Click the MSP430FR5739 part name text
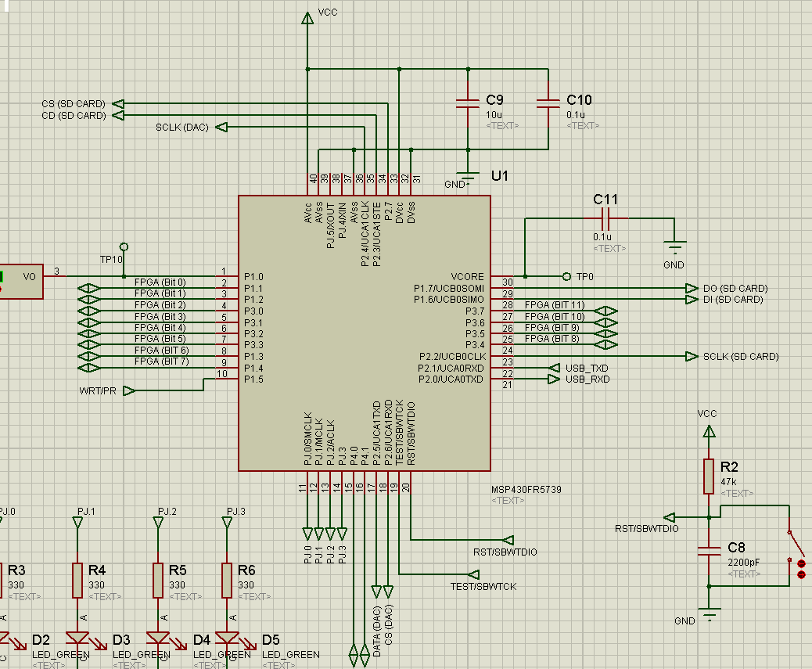 click(526, 489)
